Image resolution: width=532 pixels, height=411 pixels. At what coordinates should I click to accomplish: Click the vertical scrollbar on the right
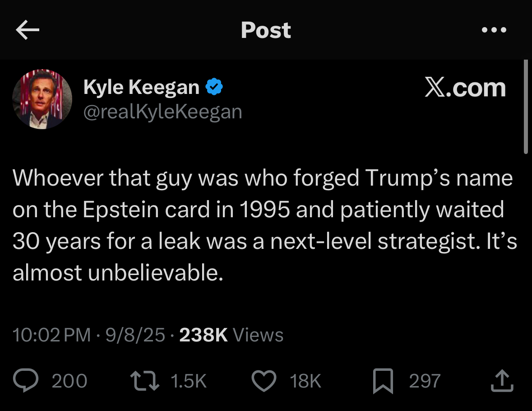[x=525, y=107]
